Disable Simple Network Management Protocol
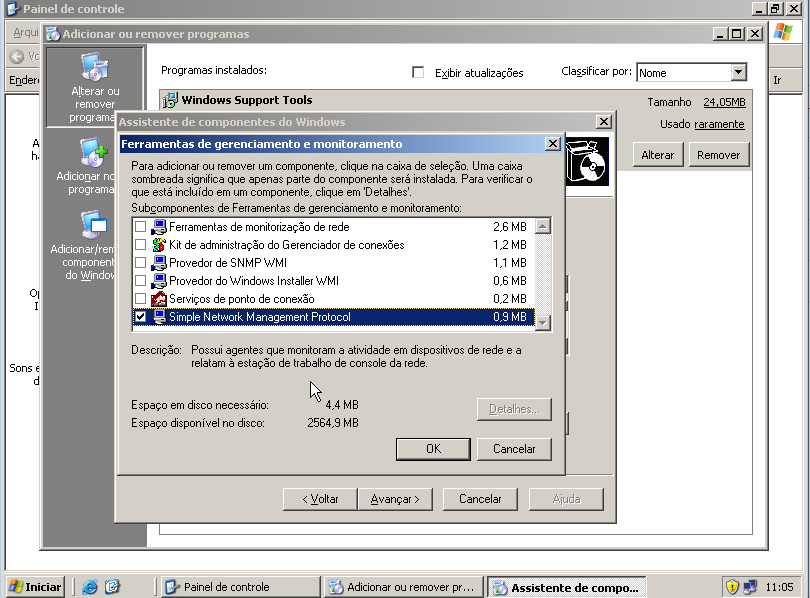This screenshot has width=810, height=598. coord(139,317)
